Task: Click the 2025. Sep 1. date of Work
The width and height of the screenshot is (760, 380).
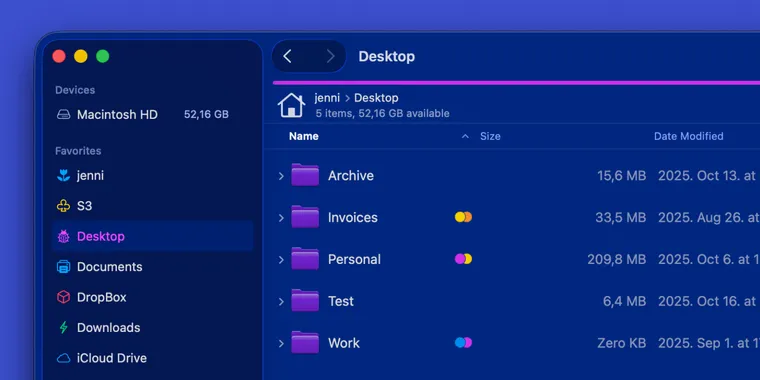Action: tap(709, 343)
